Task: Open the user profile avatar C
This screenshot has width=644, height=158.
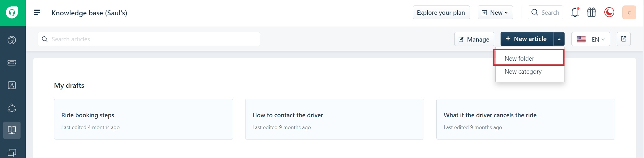Action: [629, 12]
